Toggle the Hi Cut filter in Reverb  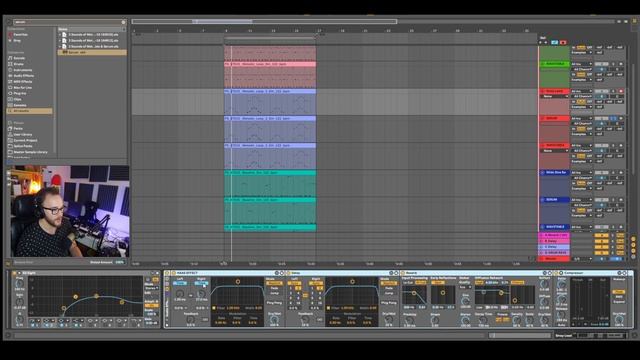click(x=420, y=282)
